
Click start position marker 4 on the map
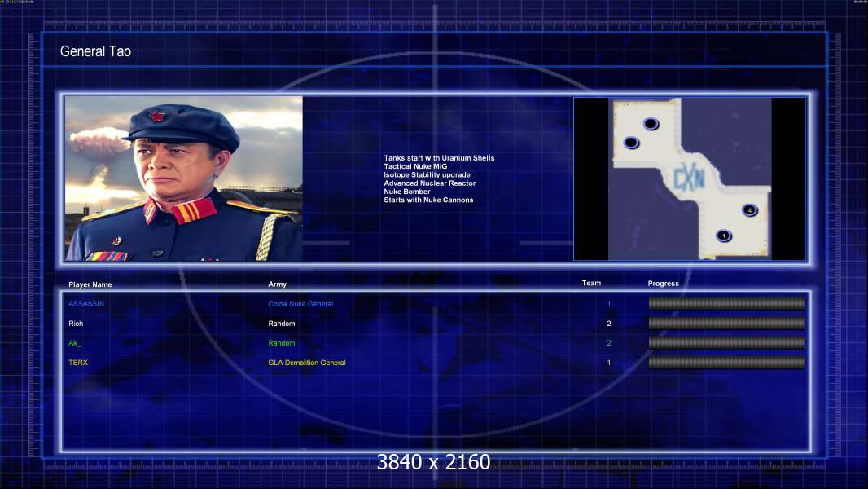pos(750,210)
